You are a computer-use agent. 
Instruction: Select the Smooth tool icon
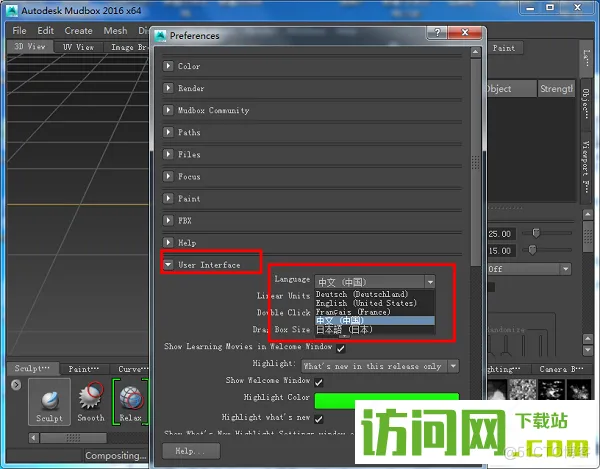91,402
